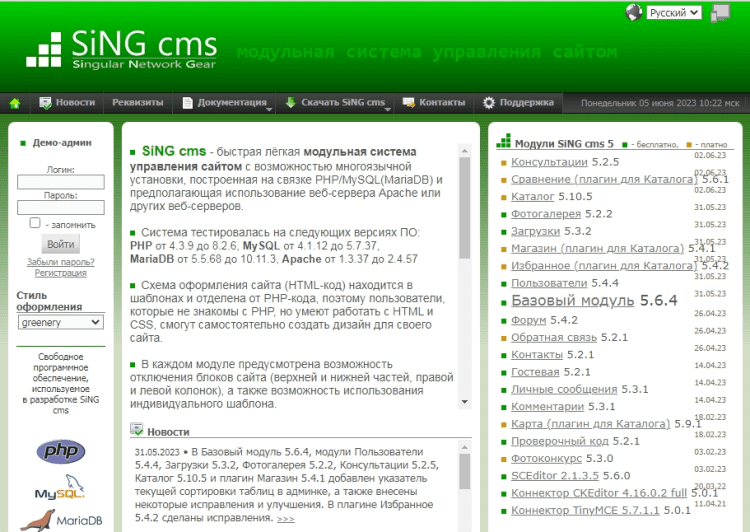Viewport: 750px width, 532px height.
Task: Open the Личные сообщения module link
Action: (564, 389)
